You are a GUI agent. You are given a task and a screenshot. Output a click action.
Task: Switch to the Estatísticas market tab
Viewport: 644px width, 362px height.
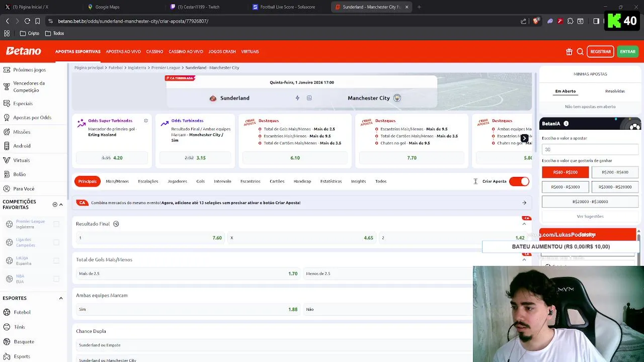click(331, 182)
